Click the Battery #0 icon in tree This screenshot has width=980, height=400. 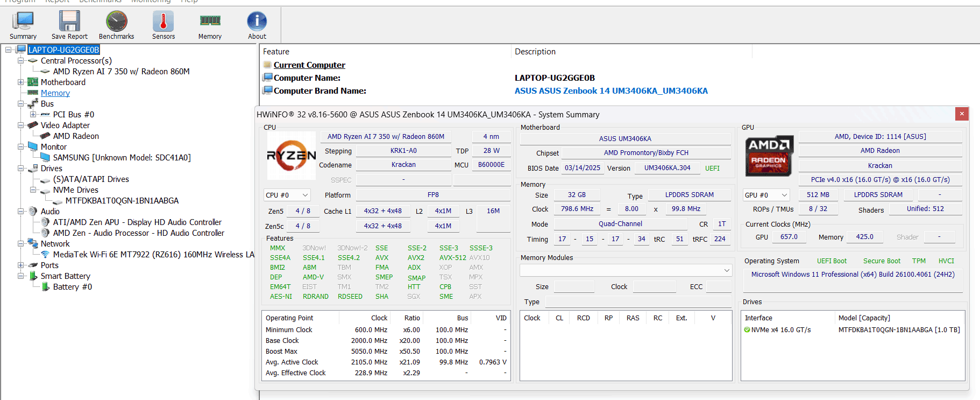tap(45, 286)
